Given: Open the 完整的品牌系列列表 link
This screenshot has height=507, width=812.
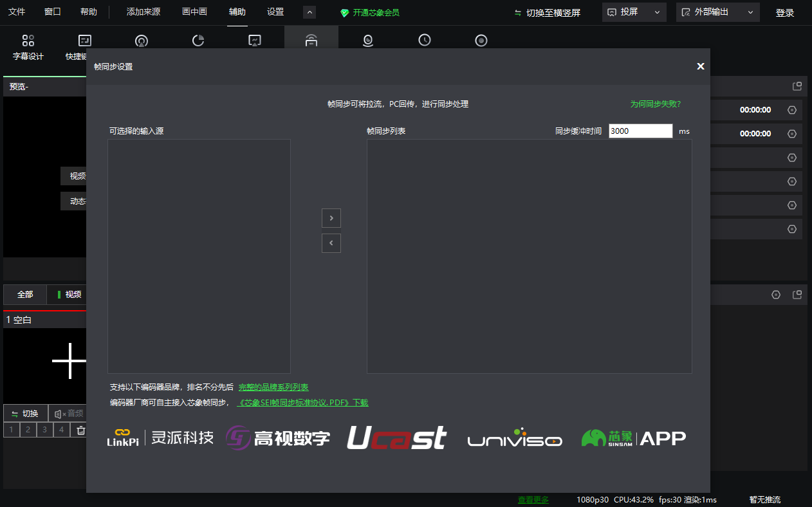Looking at the screenshot, I should click(273, 387).
